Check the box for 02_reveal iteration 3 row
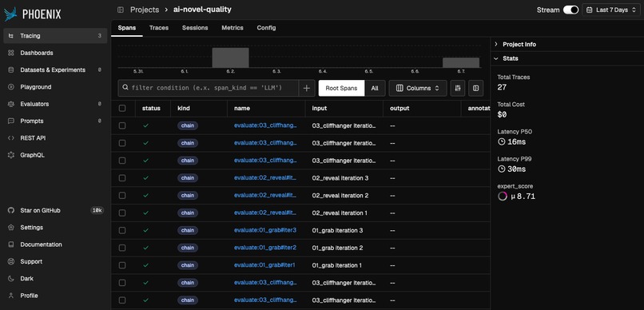This screenshot has width=644, height=310. click(x=122, y=178)
